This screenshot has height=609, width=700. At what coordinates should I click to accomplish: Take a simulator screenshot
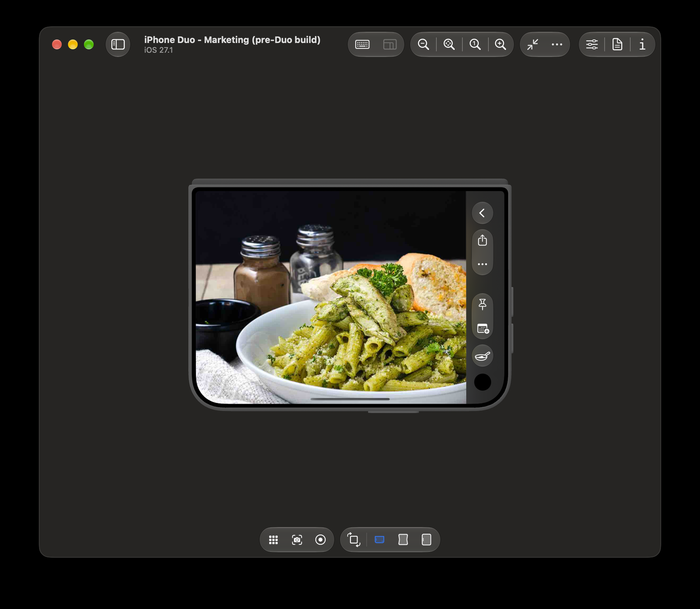[x=297, y=540]
